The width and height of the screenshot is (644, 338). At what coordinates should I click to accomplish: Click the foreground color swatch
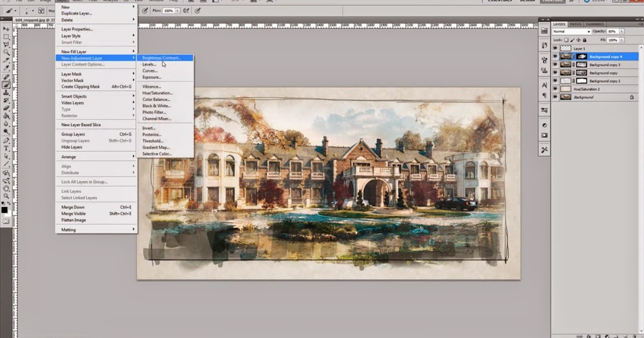[5, 209]
